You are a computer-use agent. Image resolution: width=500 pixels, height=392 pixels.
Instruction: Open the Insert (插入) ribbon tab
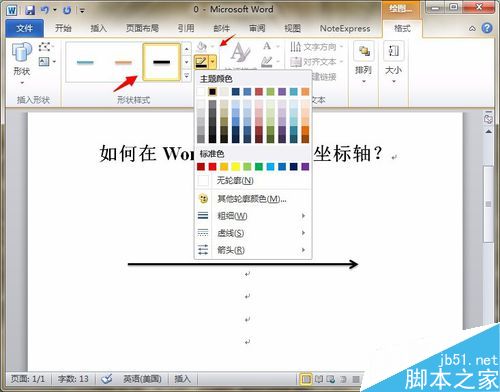[x=98, y=28]
